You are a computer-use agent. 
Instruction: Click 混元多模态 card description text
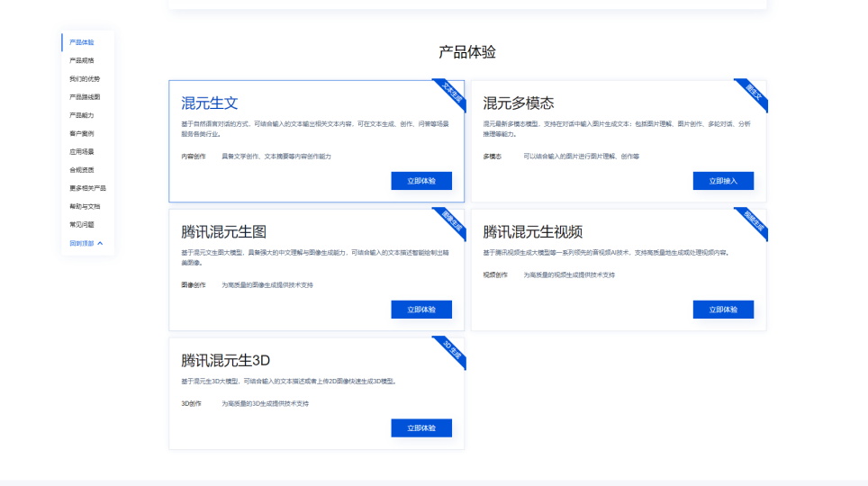(617, 129)
